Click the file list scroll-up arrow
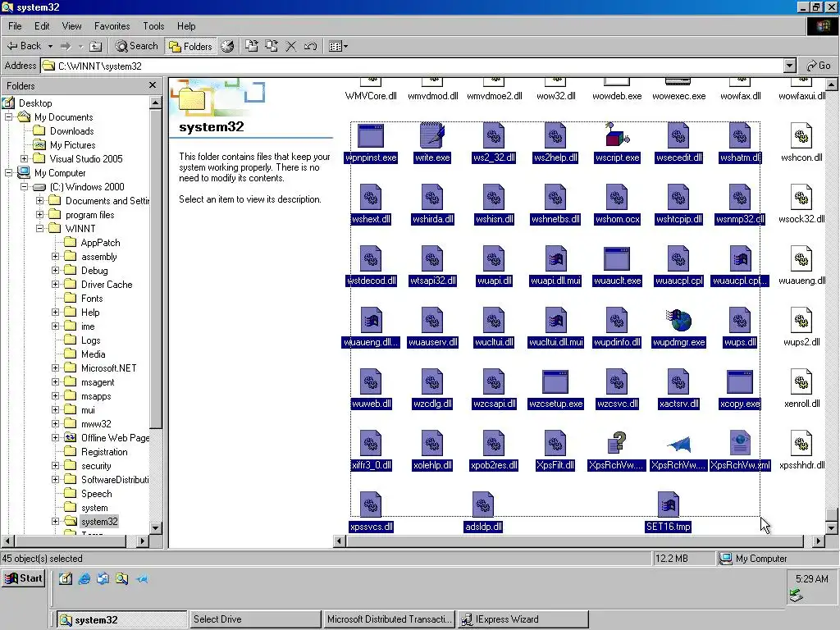 coord(831,84)
